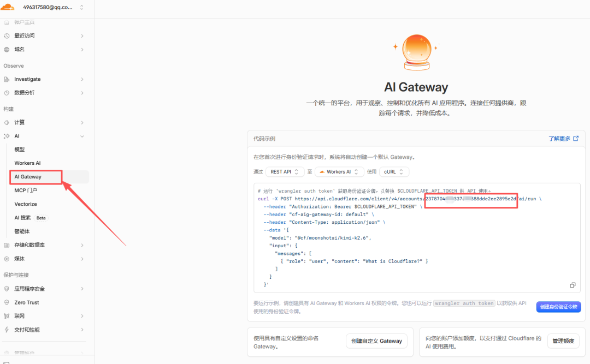Click the Cloudflare logo icon

pos(8,7)
